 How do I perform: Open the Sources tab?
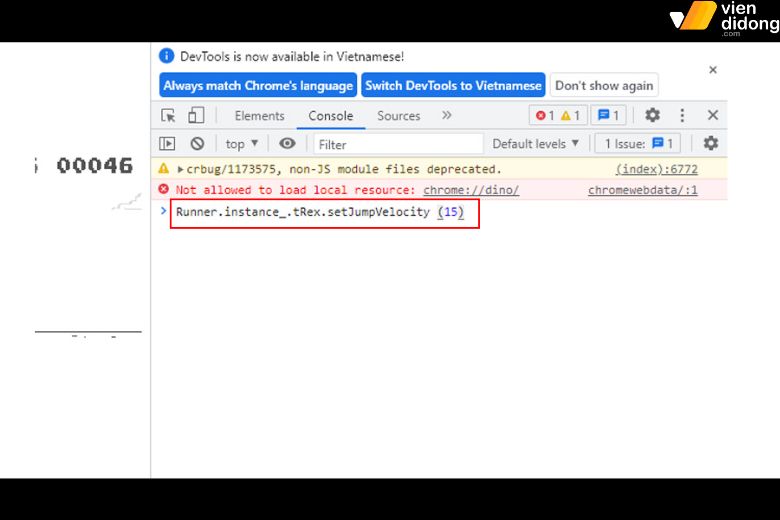coord(398,116)
